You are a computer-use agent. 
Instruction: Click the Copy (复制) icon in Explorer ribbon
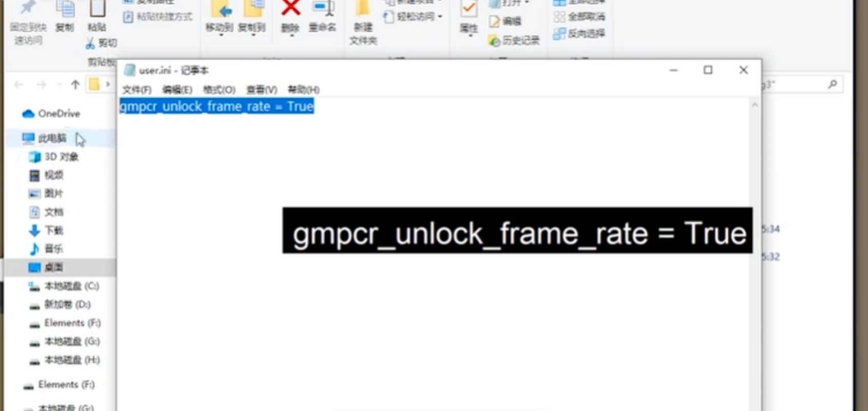[x=65, y=10]
